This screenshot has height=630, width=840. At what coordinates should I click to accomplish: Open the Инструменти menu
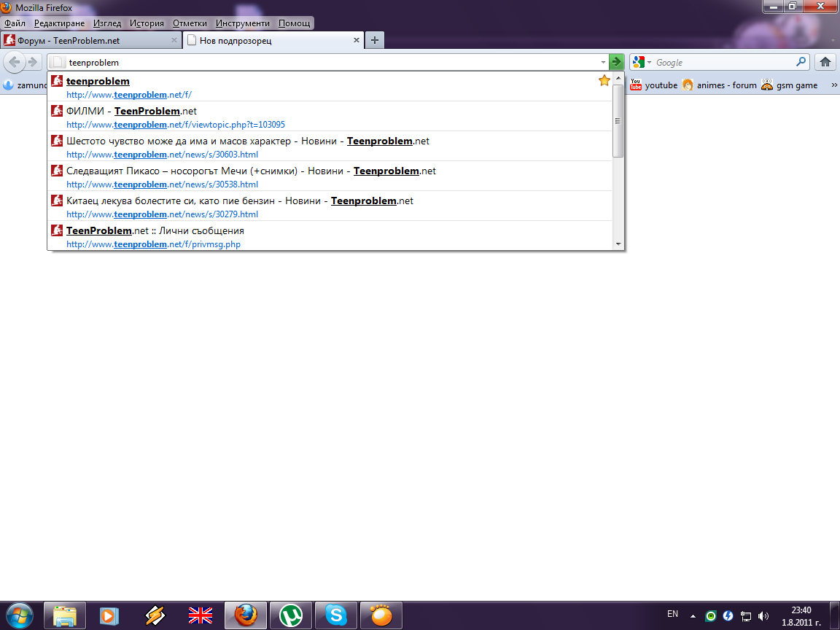[243, 23]
